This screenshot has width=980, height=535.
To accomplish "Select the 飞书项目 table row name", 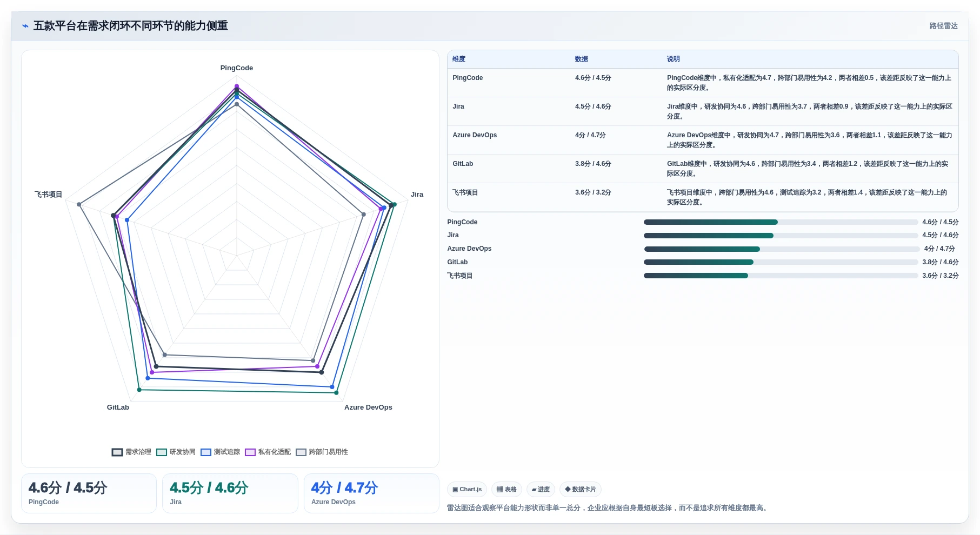I will (x=465, y=192).
